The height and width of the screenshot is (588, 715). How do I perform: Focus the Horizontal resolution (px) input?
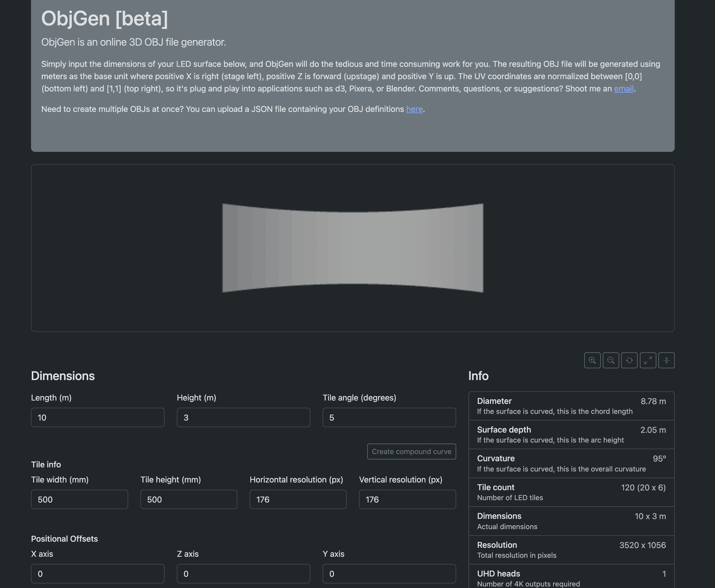click(x=298, y=500)
